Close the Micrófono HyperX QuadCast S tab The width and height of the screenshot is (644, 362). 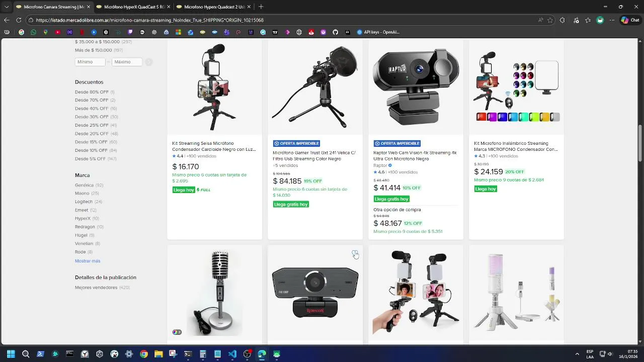(168, 7)
